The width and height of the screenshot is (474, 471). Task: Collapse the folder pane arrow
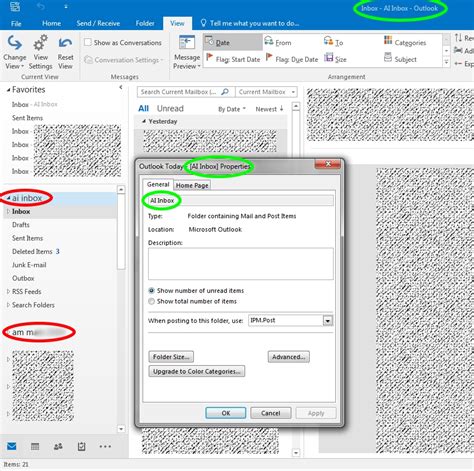pyautogui.click(x=121, y=87)
